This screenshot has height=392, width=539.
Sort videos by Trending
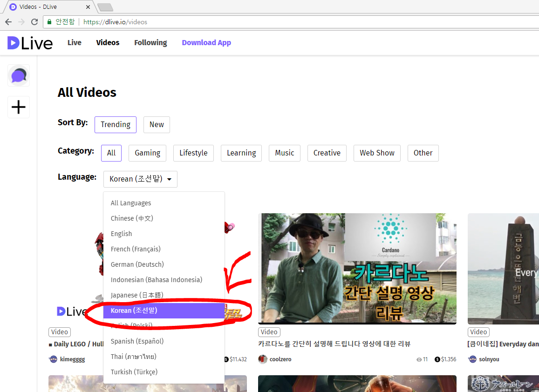pos(116,125)
